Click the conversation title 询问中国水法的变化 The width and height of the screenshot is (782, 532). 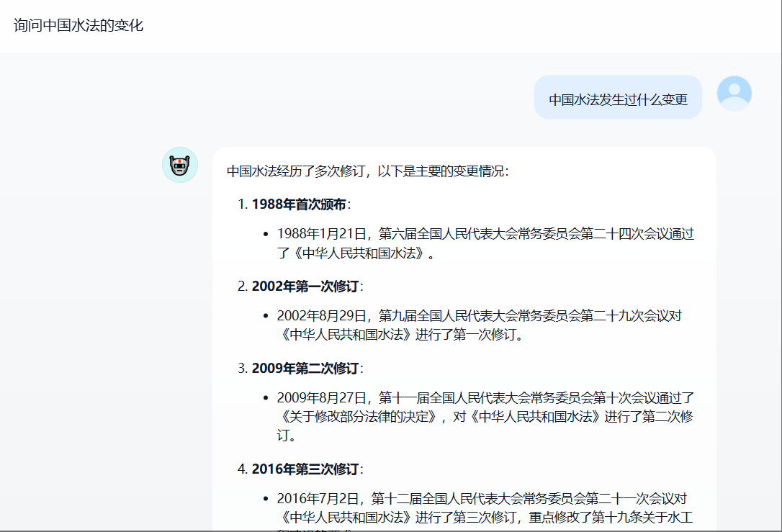coord(78,26)
